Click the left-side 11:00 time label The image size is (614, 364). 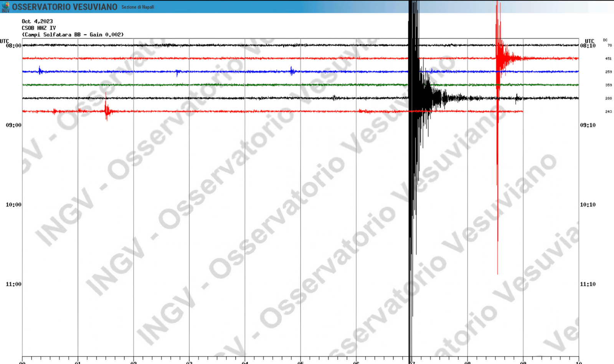14,284
